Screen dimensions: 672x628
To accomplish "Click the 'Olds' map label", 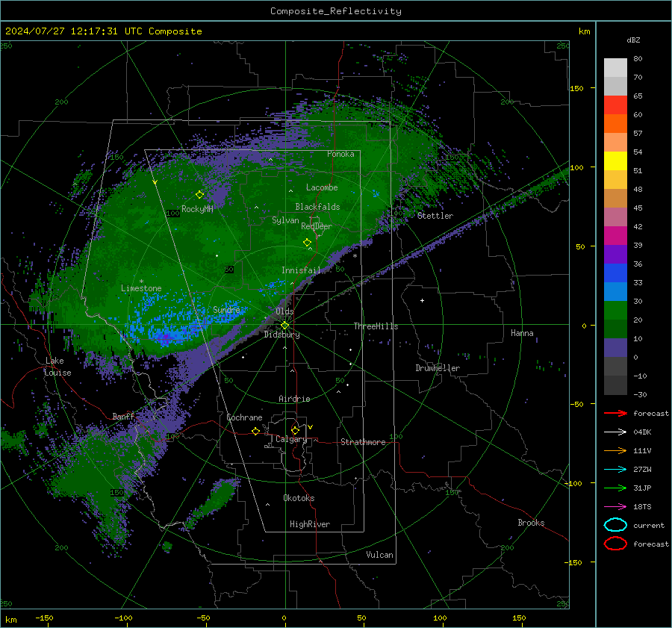I will click(284, 311).
